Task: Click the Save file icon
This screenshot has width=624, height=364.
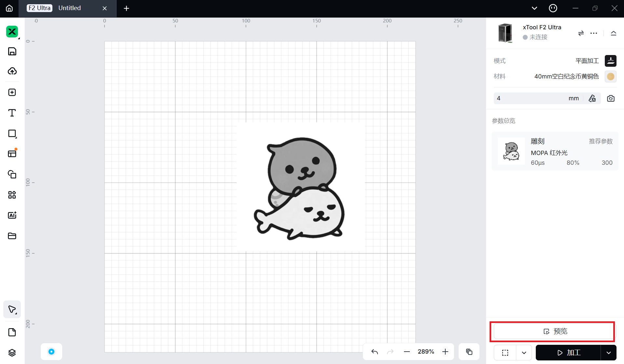Action: [x=12, y=51]
